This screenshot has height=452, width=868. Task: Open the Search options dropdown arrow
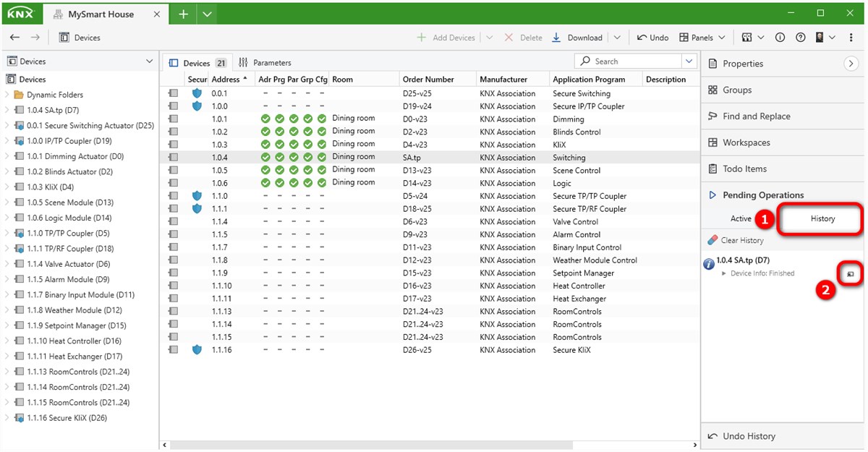(x=689, y=61)
